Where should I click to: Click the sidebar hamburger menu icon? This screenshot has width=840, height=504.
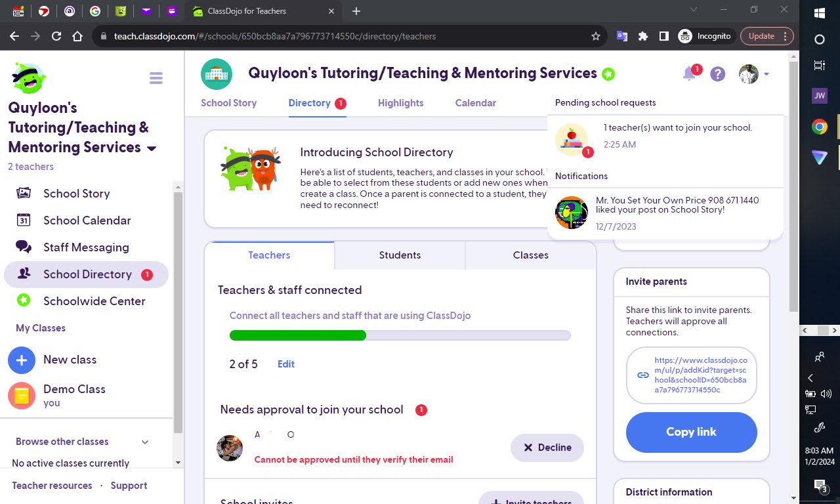(156, 77)
